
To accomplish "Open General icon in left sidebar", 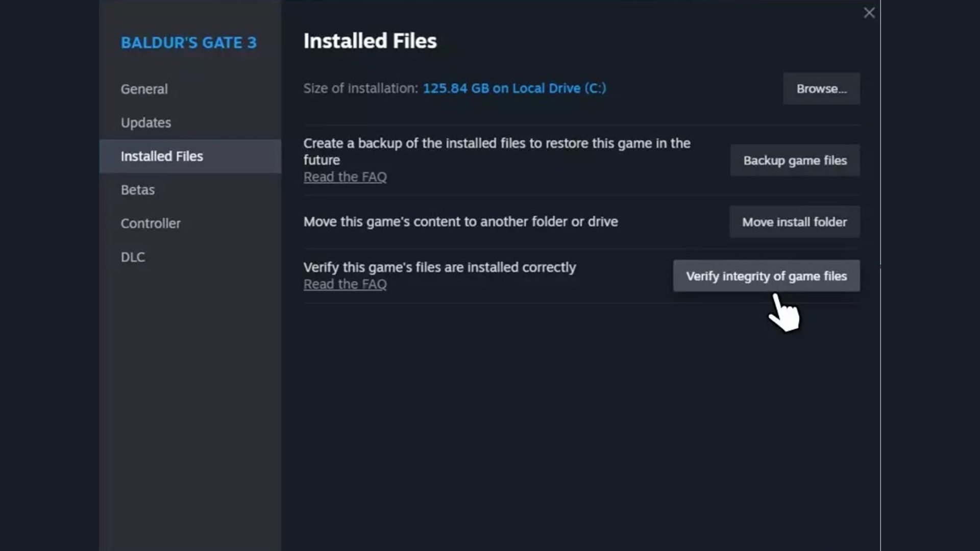I will tap(144, 89).
